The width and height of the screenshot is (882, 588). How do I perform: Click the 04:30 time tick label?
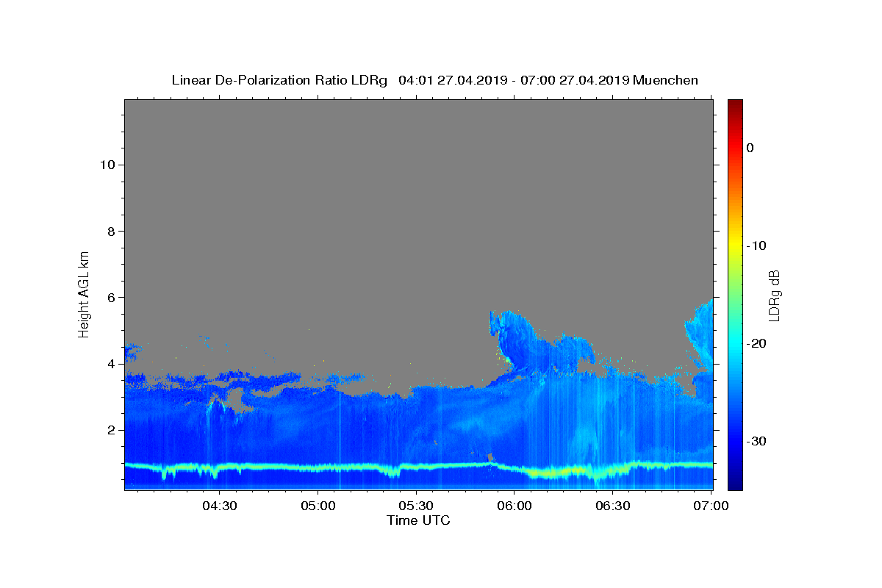pos(219,506)
